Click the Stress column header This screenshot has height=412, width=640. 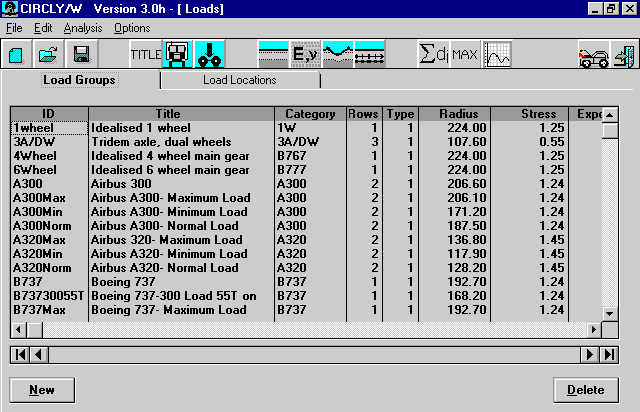(530, 114)
